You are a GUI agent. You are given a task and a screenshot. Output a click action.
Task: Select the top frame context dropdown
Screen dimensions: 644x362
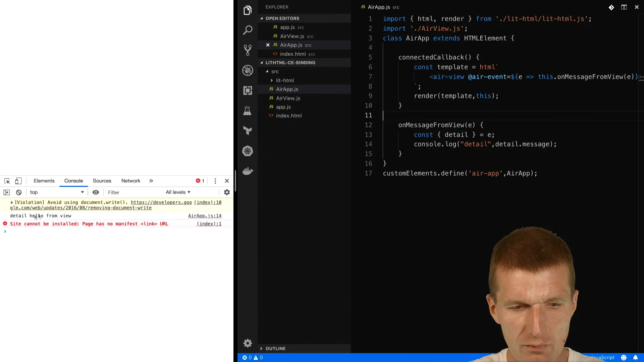pyautogui.click(x=56, y=192)
